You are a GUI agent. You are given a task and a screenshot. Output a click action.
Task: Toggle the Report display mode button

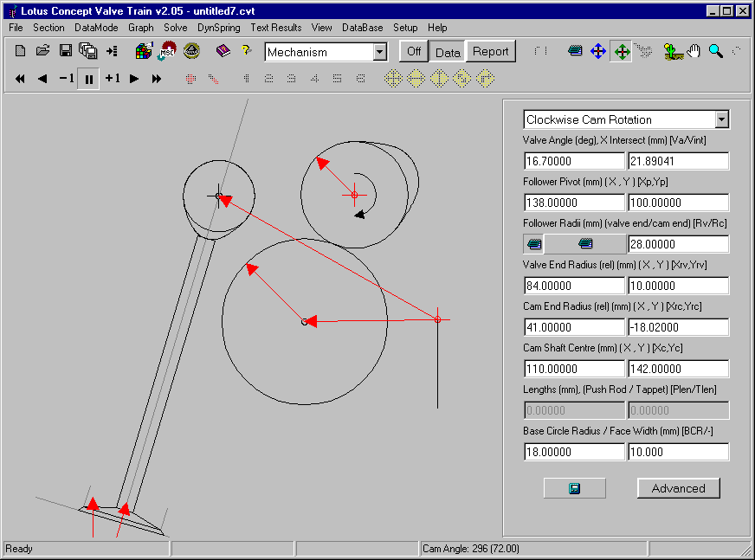(491, 52)
